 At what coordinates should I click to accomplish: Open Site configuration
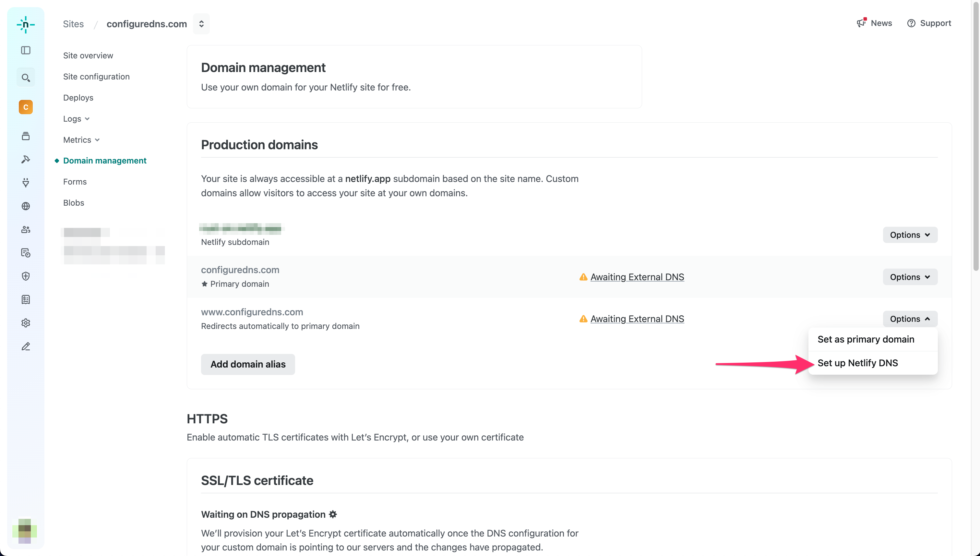96,76
